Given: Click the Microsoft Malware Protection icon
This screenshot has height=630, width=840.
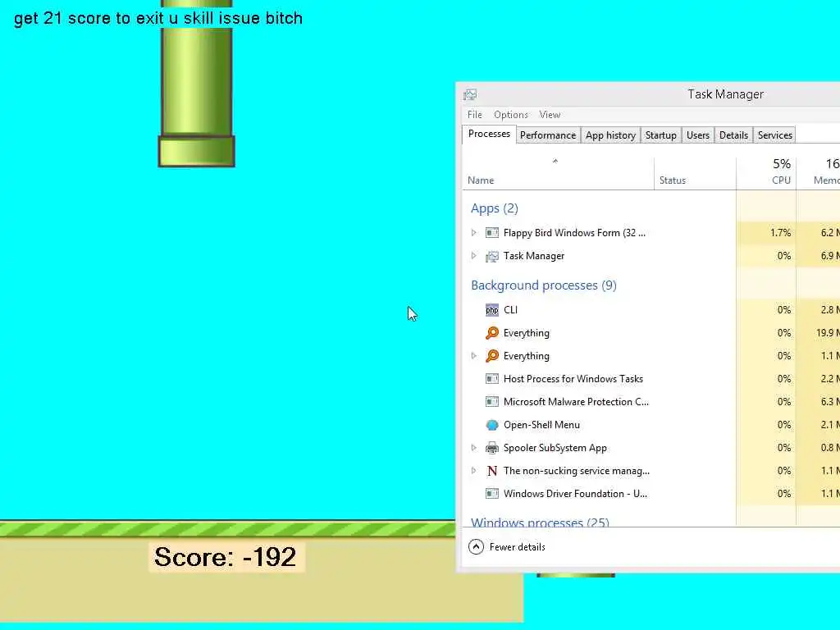Looking at the screenshot, I should tap(492, 402).
